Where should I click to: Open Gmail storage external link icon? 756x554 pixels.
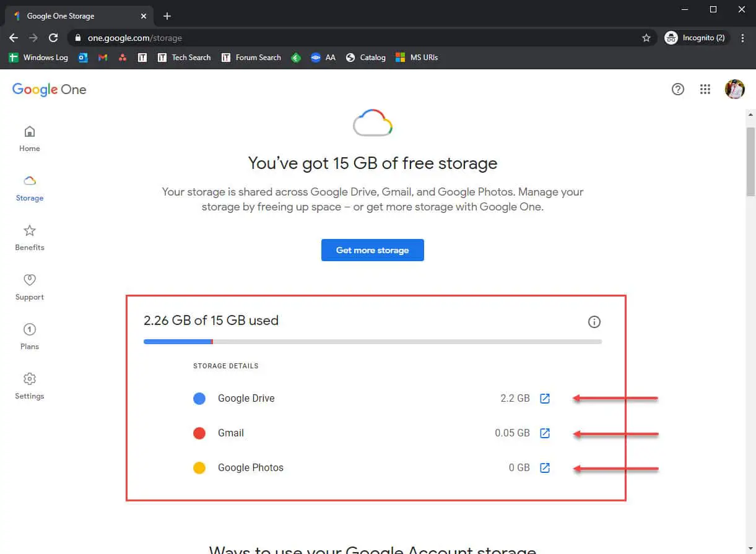click(545, 433)
